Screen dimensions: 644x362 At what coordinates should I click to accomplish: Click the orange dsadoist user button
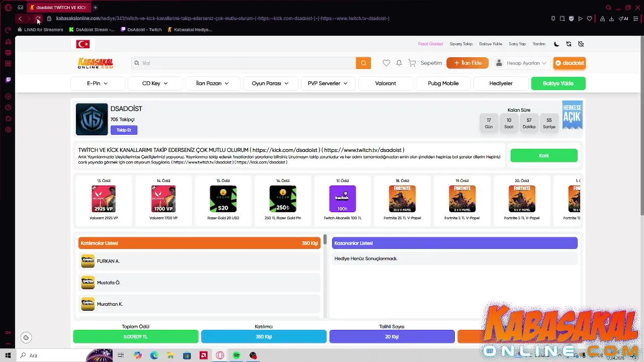tap(570, 63)
